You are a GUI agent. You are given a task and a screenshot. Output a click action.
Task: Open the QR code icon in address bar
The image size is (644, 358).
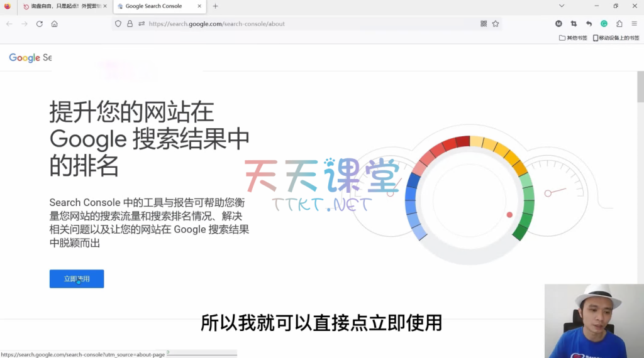pyautogui.click(x=484, y=24)
